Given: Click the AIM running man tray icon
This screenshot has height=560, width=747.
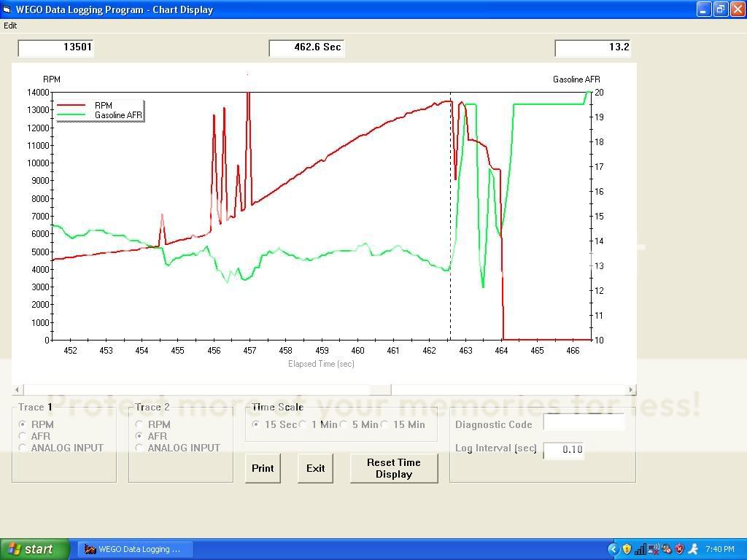Looking at the screenshot, I should point(693,549).
